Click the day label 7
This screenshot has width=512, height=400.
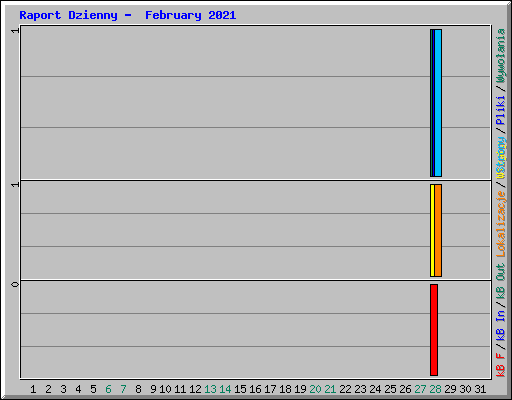point(123,389)
